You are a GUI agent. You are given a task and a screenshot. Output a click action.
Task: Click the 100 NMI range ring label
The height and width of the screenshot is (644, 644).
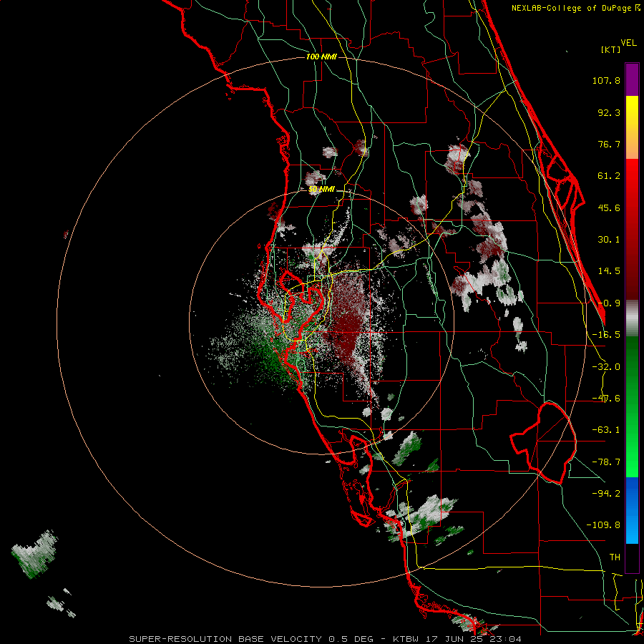point(321,57)
